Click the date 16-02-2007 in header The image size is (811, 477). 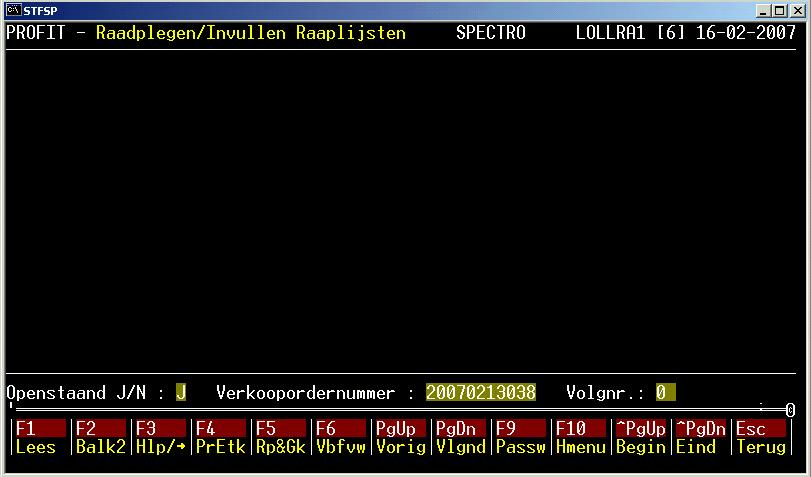[745, 33]
